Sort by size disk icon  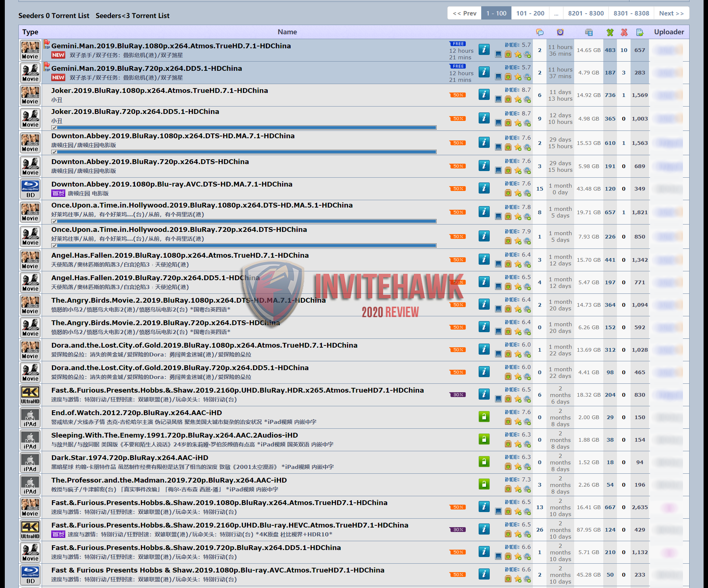(x=589, y=32)
